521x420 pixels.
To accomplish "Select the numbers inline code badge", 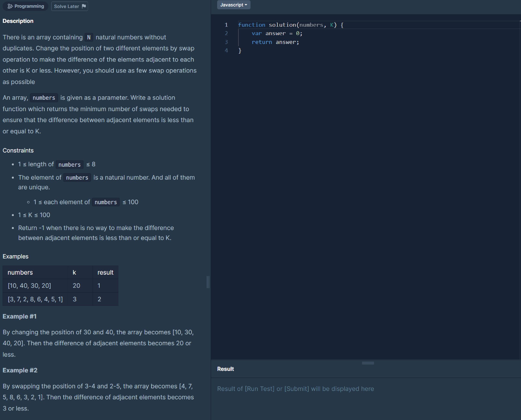I will [44, 98].
